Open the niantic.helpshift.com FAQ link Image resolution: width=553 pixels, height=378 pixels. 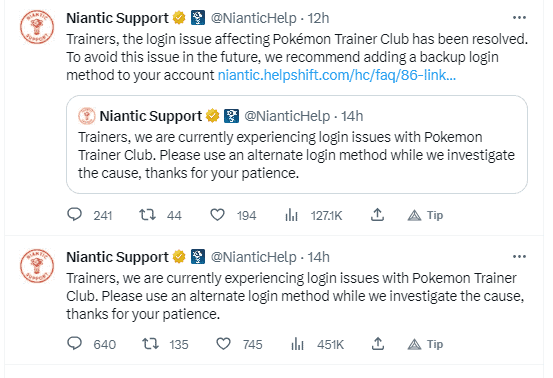(337, 75)
